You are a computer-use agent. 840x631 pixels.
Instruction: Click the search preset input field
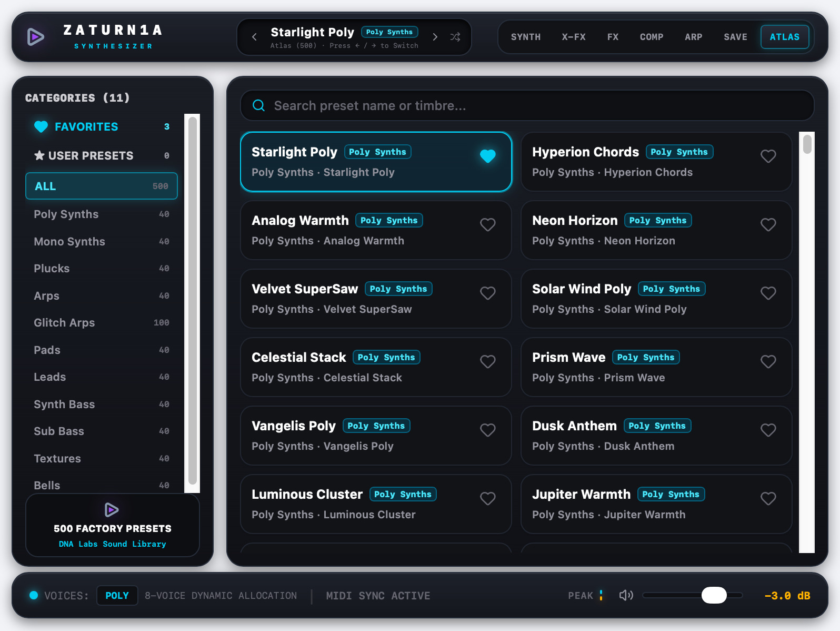[527, 105]
